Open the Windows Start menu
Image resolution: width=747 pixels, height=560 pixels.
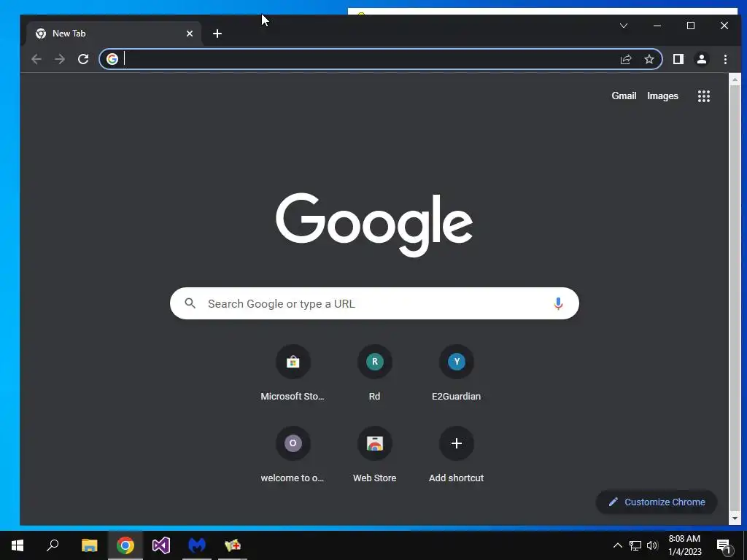(18, 545)
